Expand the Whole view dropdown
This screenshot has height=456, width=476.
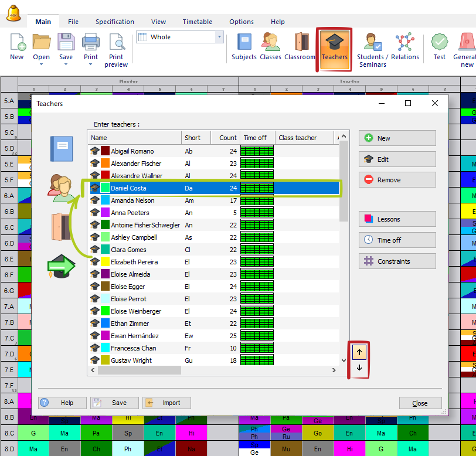(x=220, y=37)
